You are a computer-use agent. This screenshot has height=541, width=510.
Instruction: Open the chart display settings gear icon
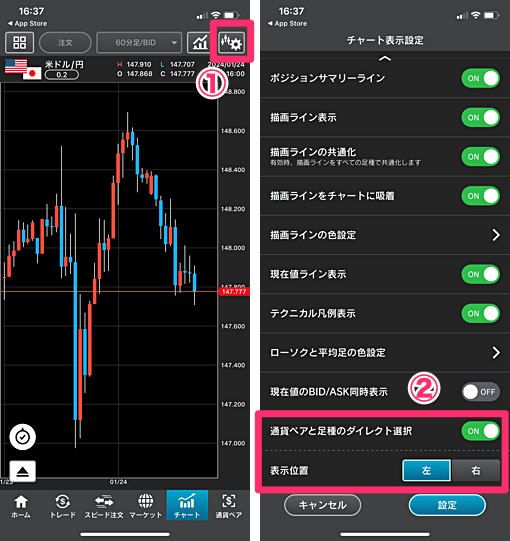(232, 42)
